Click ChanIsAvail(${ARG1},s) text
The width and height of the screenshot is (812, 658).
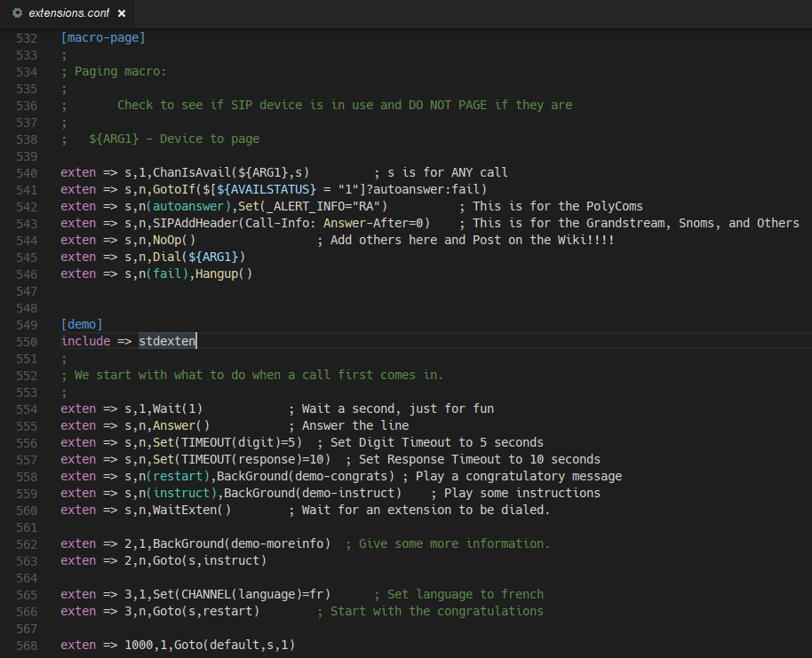(x=230, y=172)
